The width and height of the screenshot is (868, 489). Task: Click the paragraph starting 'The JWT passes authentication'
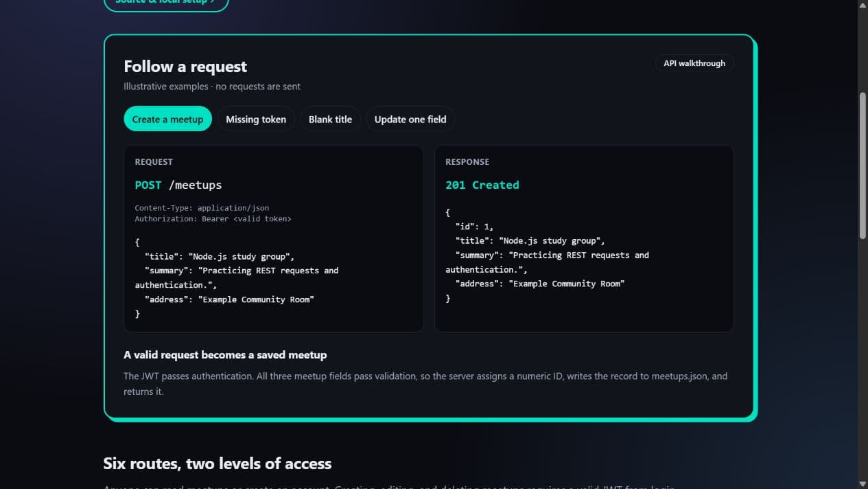[x=425, y=384]
